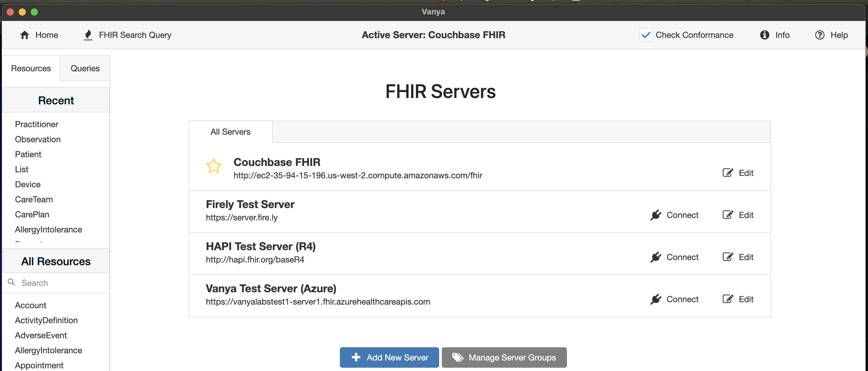Click the Couchbase FHIR favorite star
This screenshot has width=868, height=371.
pyautogui.click(x=214, y=166)
